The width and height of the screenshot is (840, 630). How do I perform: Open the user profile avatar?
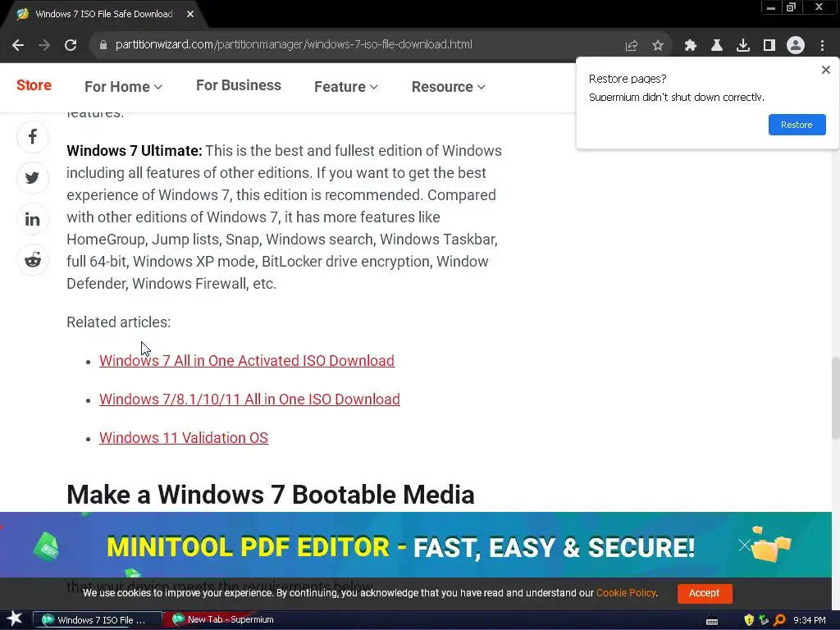click(796, 45)
